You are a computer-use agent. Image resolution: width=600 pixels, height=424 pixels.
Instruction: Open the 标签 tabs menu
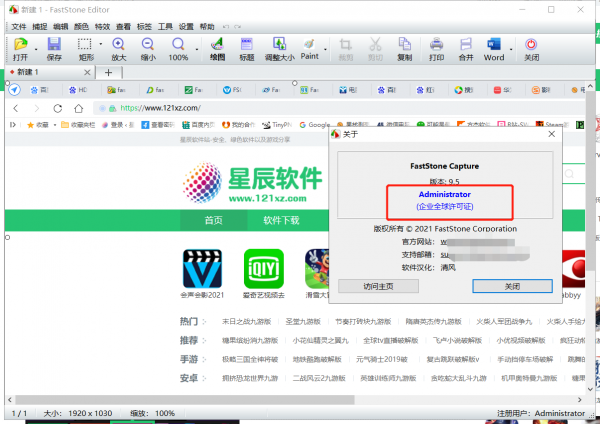[144, 27]
